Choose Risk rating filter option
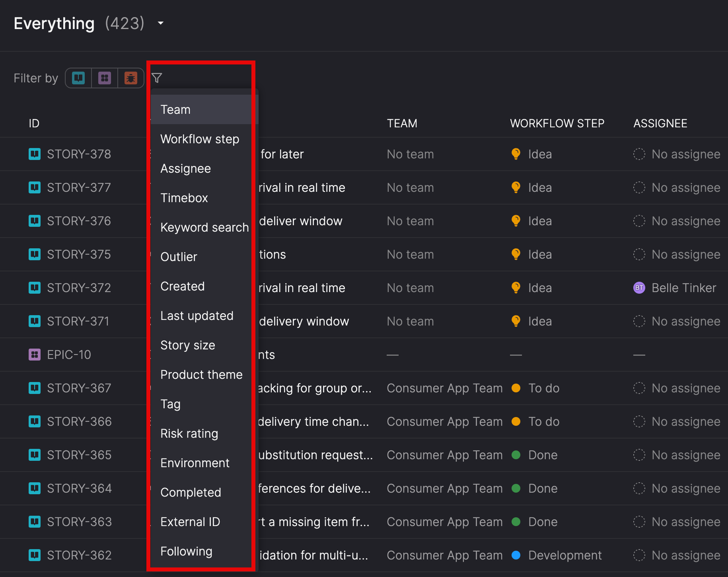Viewport: 728px width, 577px height. coord(204,433)
